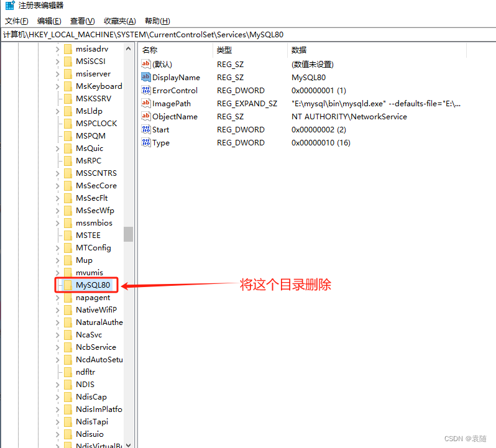Select the NaturalAuthe registry key

[99, 322]
